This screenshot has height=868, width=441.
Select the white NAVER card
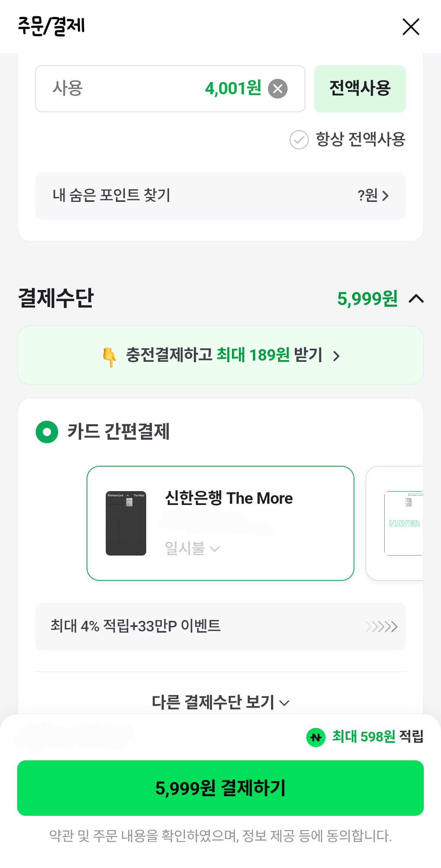pos(403,523)
